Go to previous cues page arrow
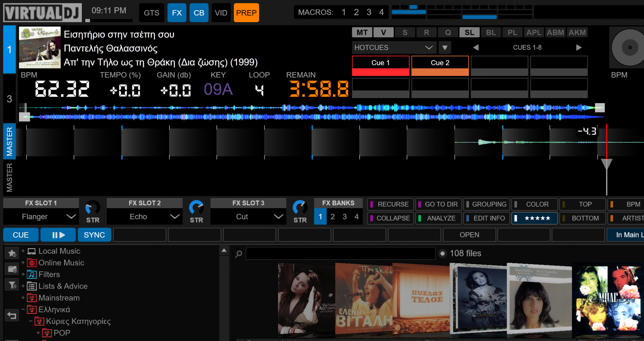The height and width of the screenshot is (341, 644). [x=476, y=48]
